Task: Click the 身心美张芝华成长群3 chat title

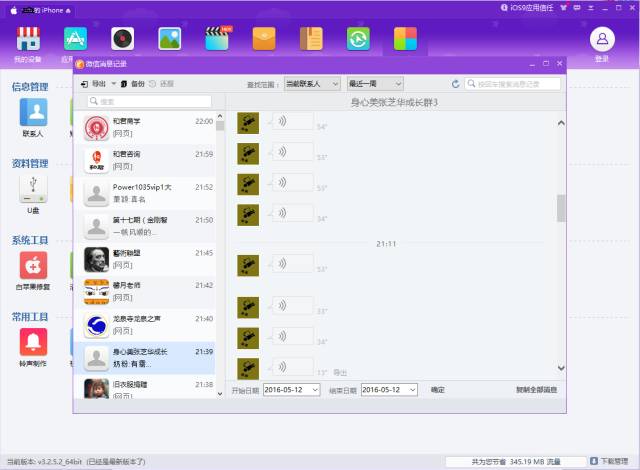Action: pos(394,102)
